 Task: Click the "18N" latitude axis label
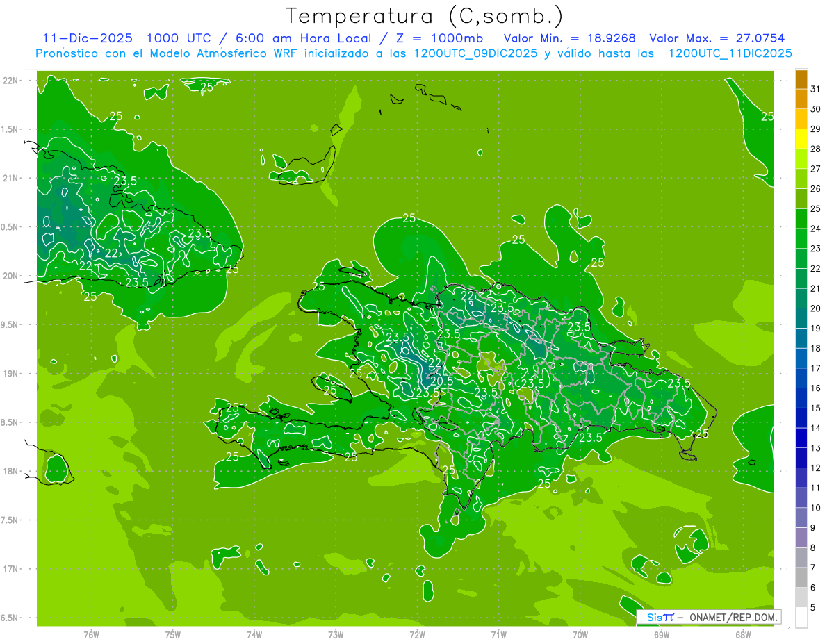pos(12,471)
